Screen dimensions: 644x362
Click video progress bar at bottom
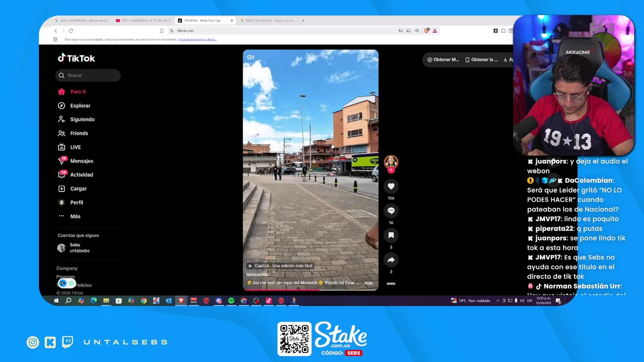pos(310,290)
